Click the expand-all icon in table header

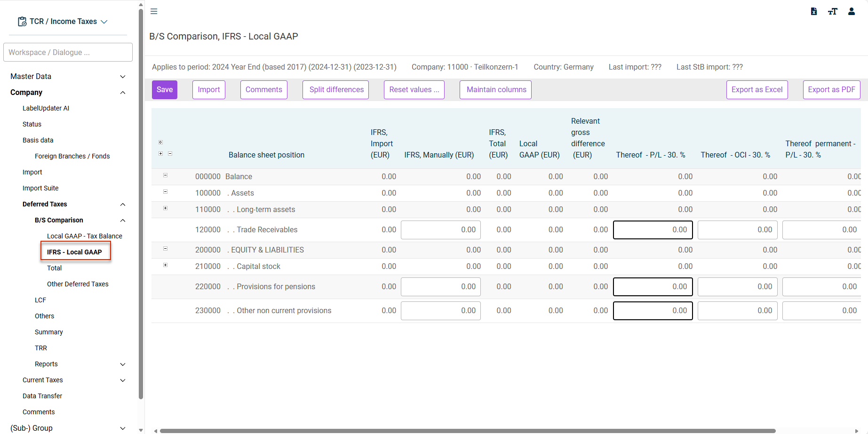(161, 153)
